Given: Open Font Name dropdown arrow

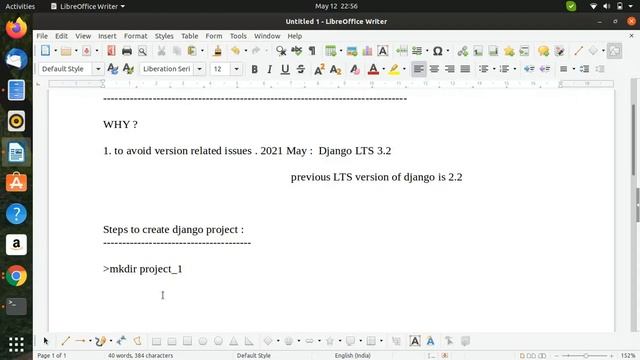Looking at the screenshot, I should (x=200, y=69).
